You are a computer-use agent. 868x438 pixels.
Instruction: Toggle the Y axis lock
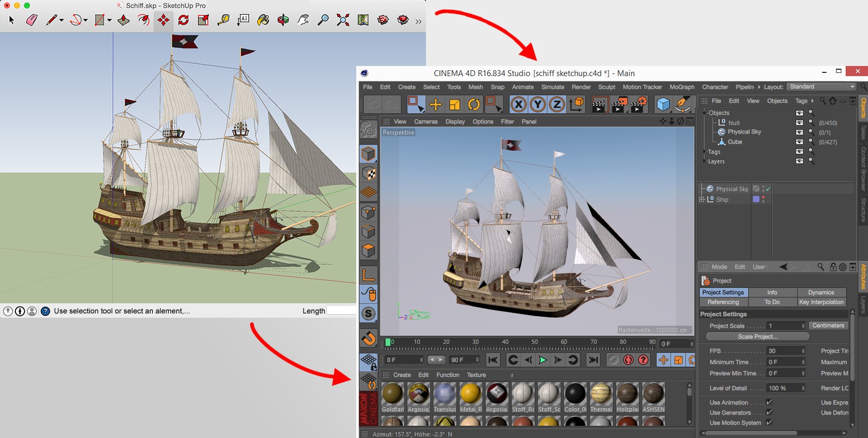pyautogui.click(x=538, y=104)
